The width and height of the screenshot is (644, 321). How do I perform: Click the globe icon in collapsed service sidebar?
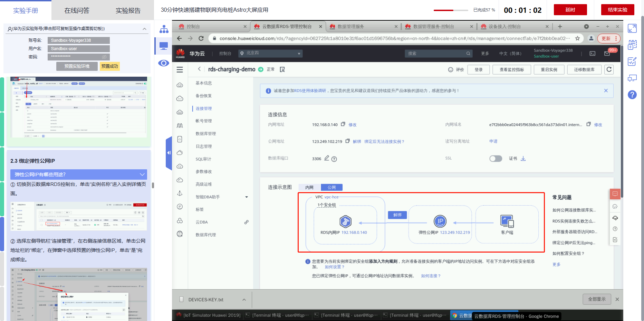tap(180, 234)
